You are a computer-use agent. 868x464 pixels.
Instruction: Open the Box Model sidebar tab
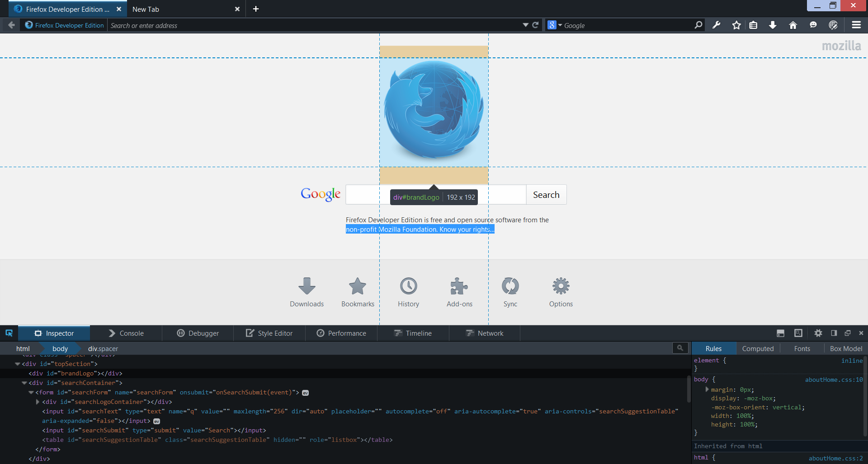[x=846, y=349]
